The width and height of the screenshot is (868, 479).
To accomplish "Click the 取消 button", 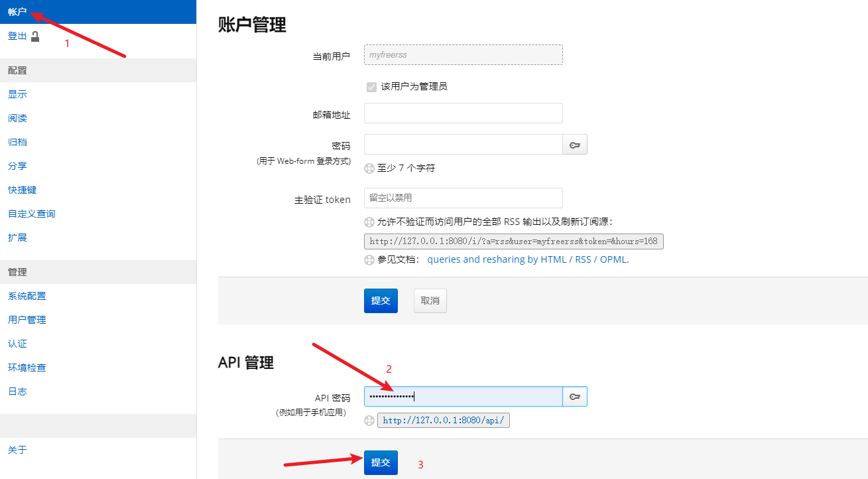I will (430, 301).
